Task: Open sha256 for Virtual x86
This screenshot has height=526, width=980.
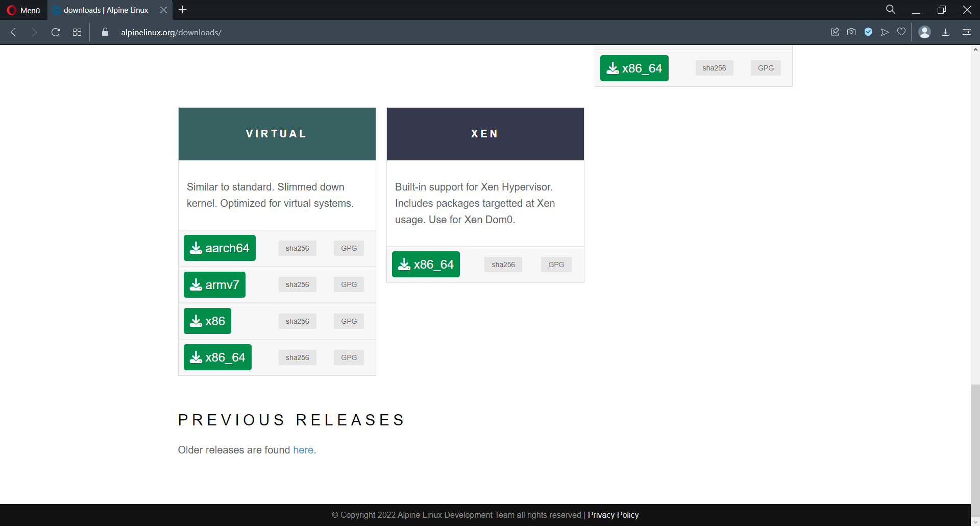Action: [298, 321]
